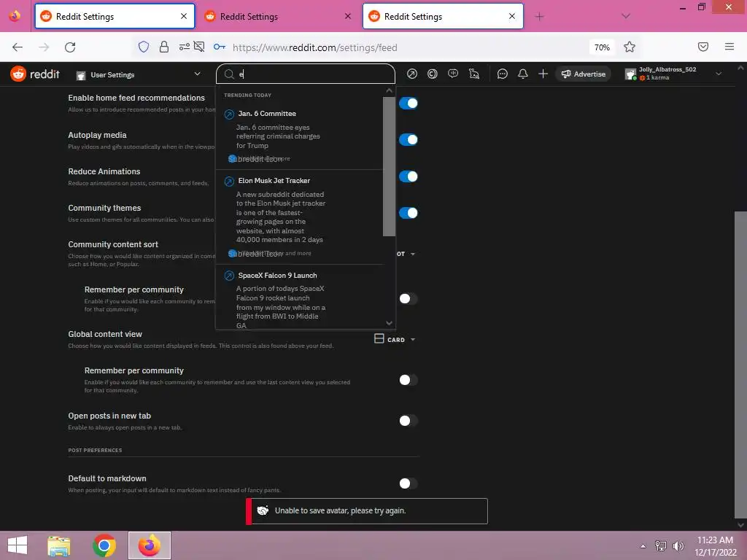This screenshot has width=747, height=560.
Task: Open the Popular arrow icon in header
Action: pyautogui.click(x=412, y=74)
